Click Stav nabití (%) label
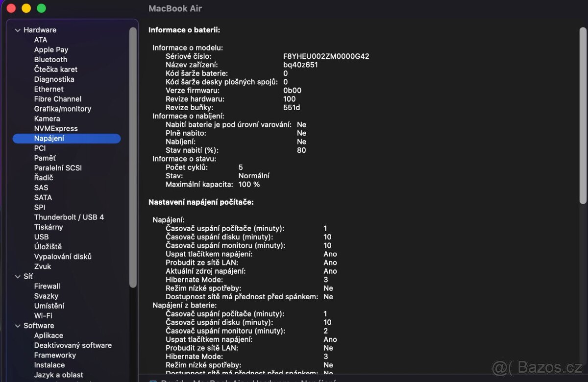Viewport: 588px width, 382px height. [192, 150]
